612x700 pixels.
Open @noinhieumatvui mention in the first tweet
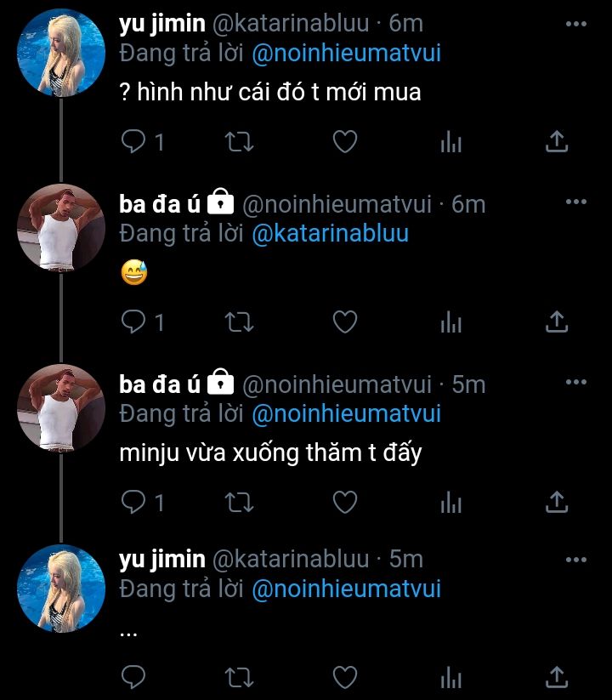346,54
